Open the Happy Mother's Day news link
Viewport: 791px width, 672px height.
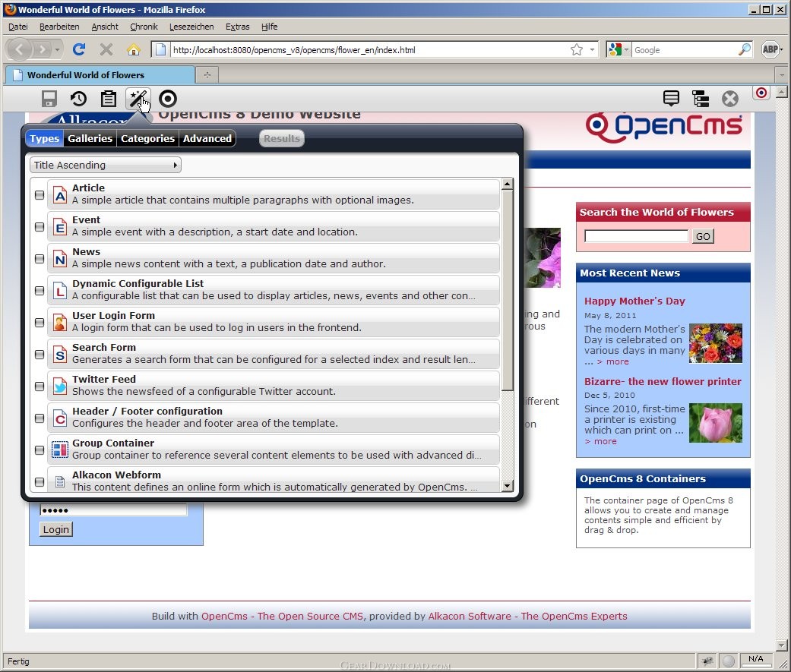[634, 301]
